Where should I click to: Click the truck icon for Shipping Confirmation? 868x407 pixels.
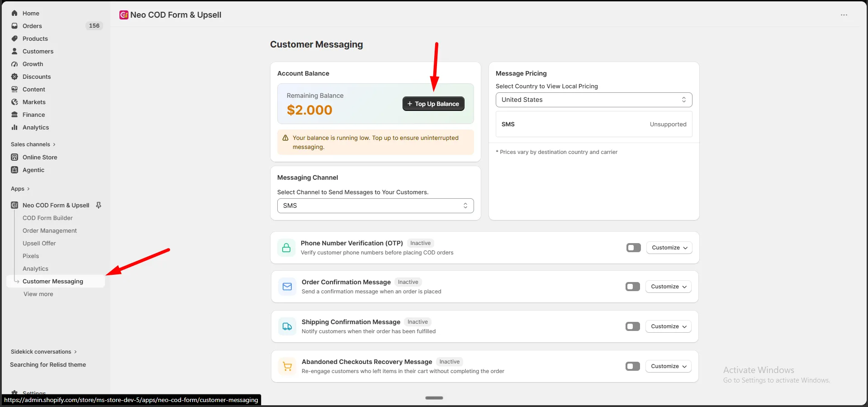[x=287, y=326]
